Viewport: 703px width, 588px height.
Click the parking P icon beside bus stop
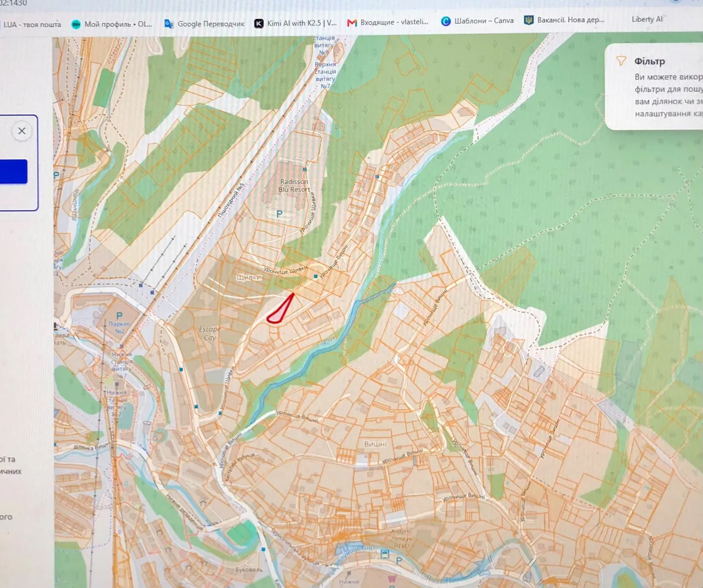tap(399, 560)
